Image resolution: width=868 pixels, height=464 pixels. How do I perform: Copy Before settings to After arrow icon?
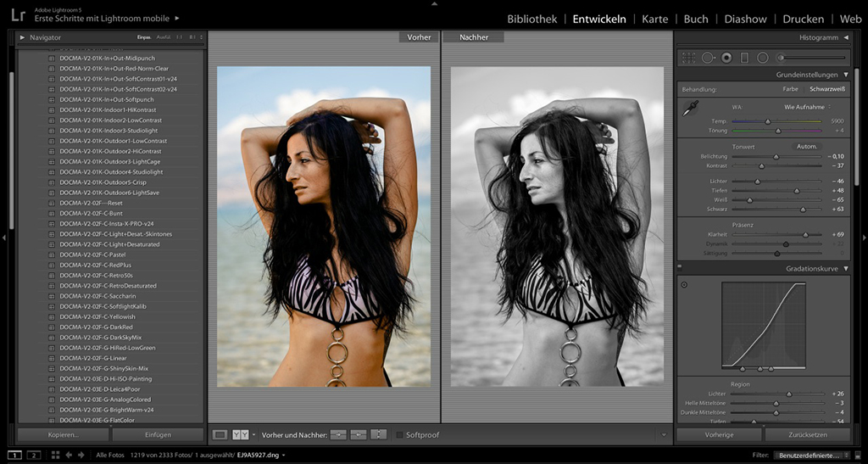pos(338,435)
